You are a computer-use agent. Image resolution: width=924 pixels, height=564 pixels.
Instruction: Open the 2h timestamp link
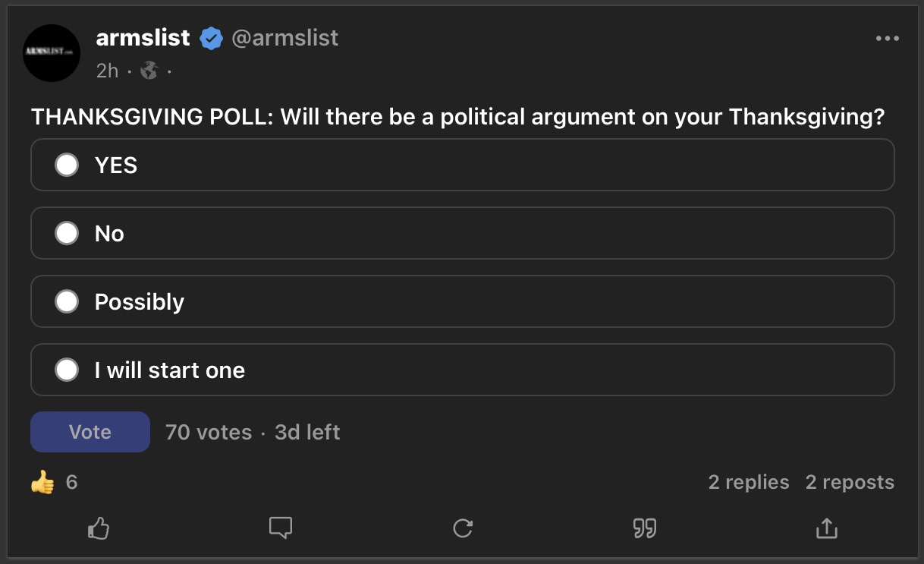[107, 71]
